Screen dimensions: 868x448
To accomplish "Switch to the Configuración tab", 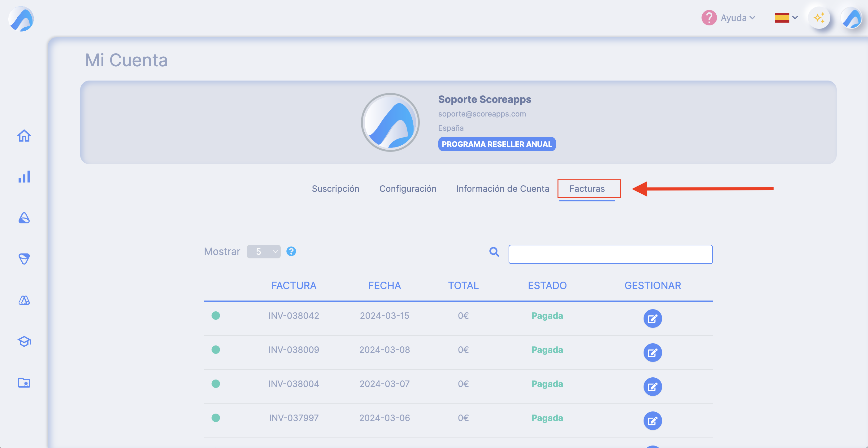I will click(408, 189).
